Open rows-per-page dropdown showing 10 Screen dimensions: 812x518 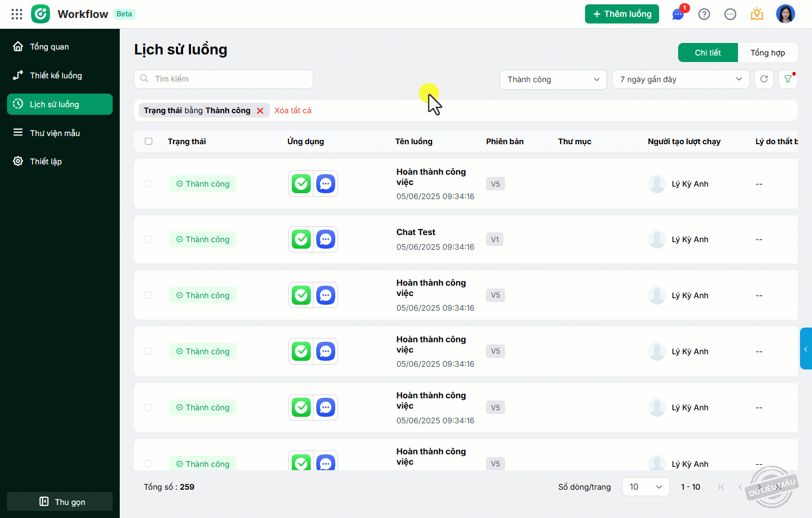click(x=645, y=487)
